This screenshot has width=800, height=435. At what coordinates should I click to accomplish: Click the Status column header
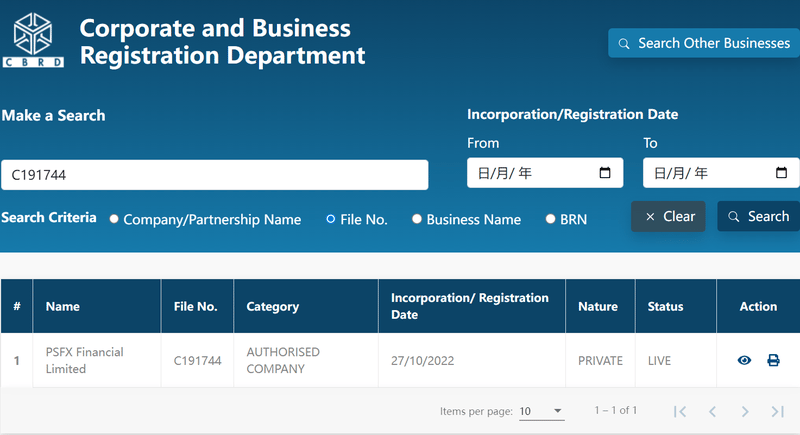pyautogui.click(x=676, y=306)
